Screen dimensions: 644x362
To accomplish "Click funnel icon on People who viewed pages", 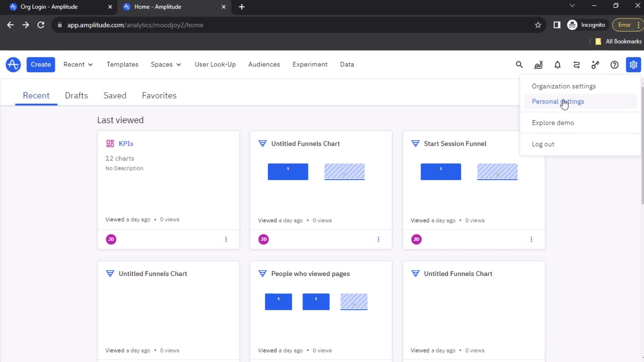I will pos(263,274).
